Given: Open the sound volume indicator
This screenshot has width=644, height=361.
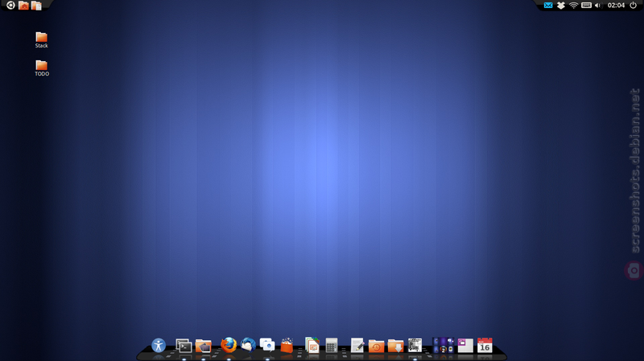Looking at the screenshot, I should pos(597,6).
